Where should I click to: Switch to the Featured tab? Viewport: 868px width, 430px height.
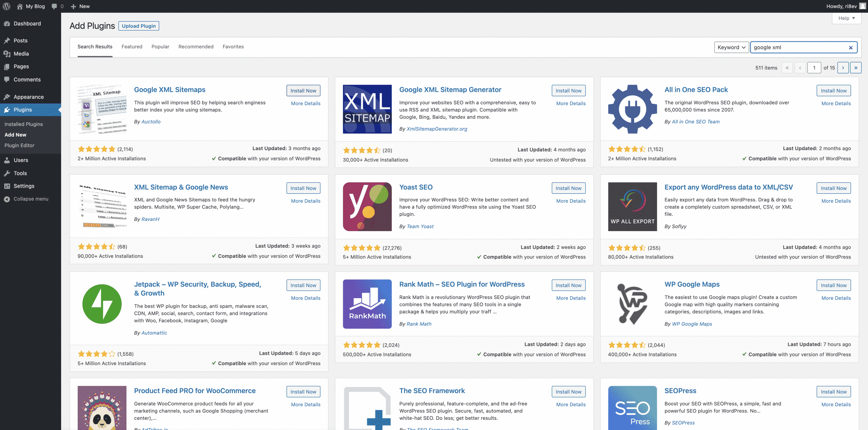click(132, 47)
